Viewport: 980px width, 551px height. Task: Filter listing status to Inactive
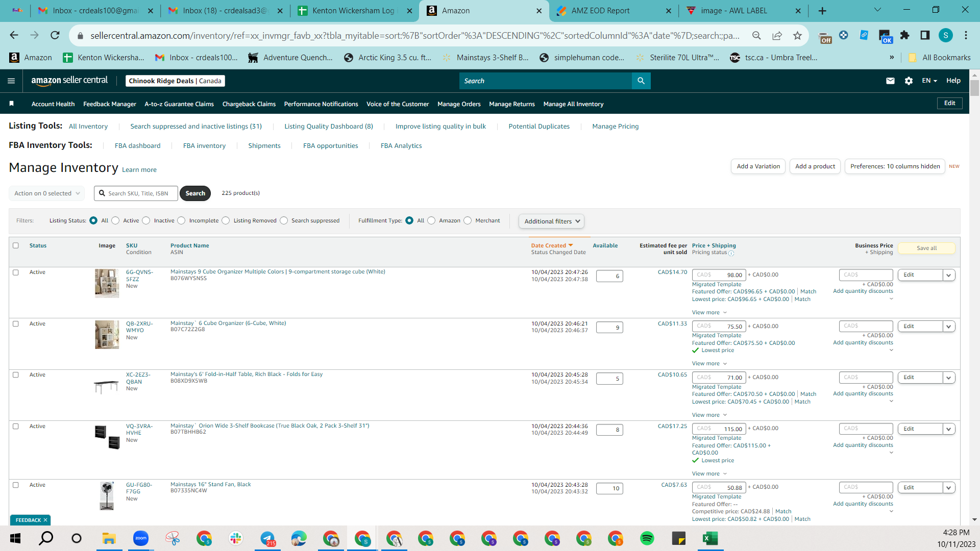(146, 220)
